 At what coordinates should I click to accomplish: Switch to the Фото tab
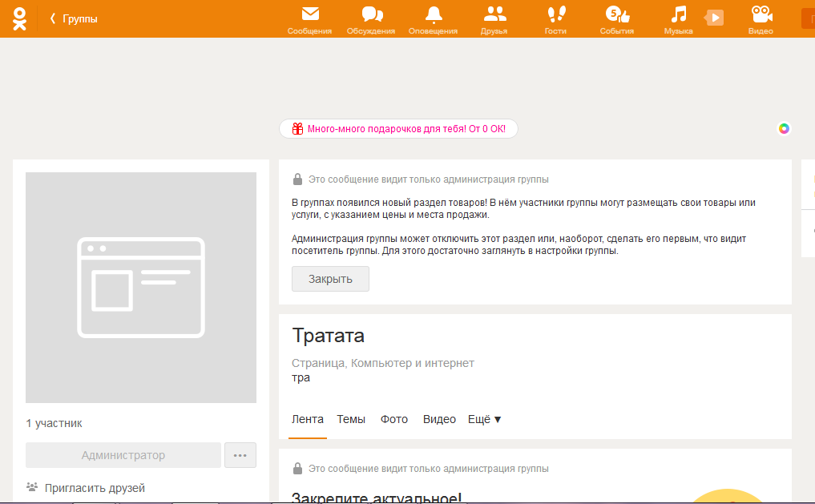click(x=393, y=419)
